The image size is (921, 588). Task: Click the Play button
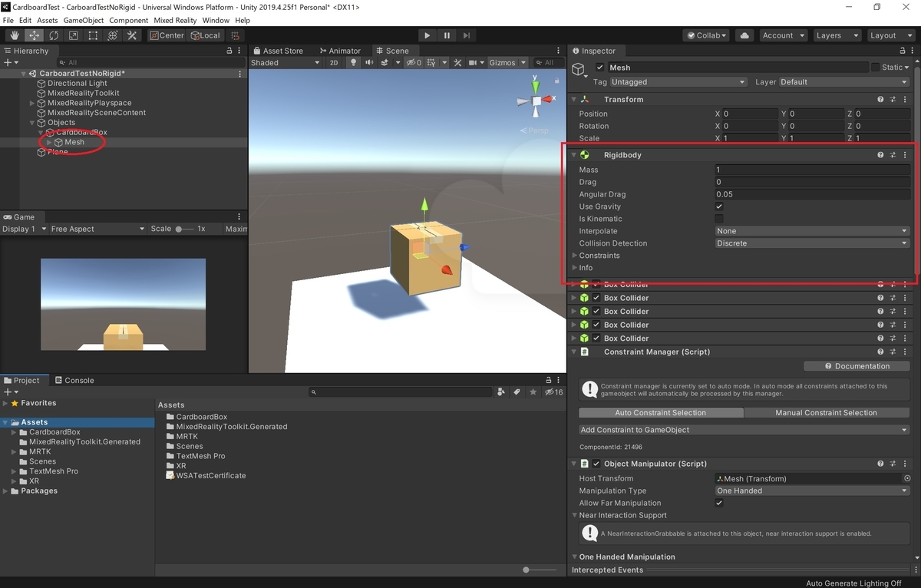(427, 35)
